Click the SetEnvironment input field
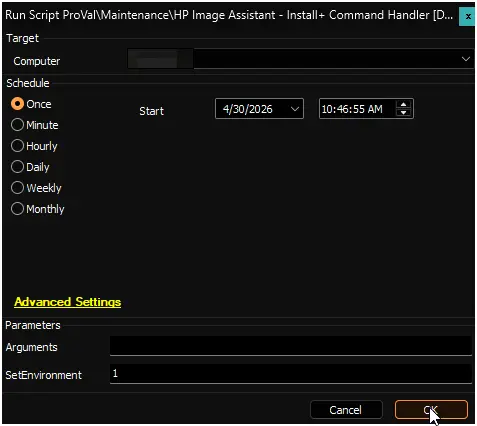Screen dimensions: 477x426 tap(291, 374)
